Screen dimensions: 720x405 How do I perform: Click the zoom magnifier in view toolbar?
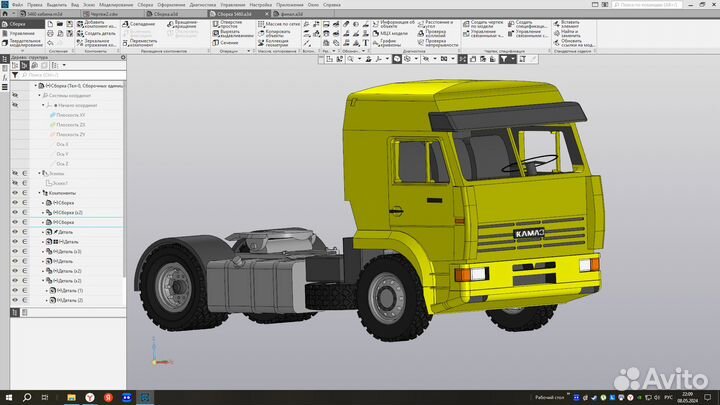350,59
